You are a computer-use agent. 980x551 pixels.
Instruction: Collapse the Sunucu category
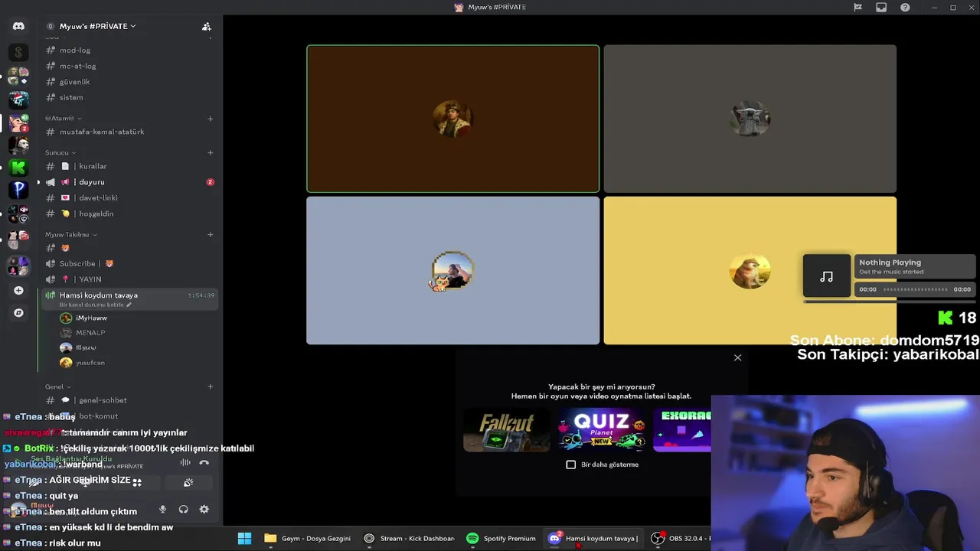[x=60, y=152]
